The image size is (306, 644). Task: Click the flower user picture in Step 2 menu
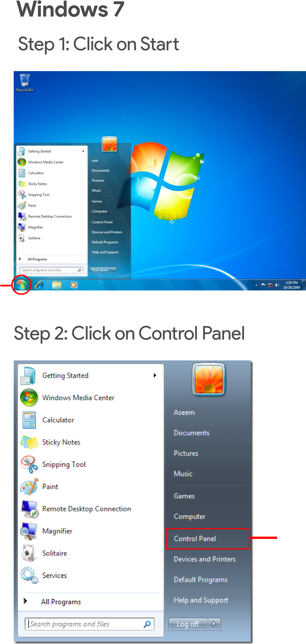(209, 379)
